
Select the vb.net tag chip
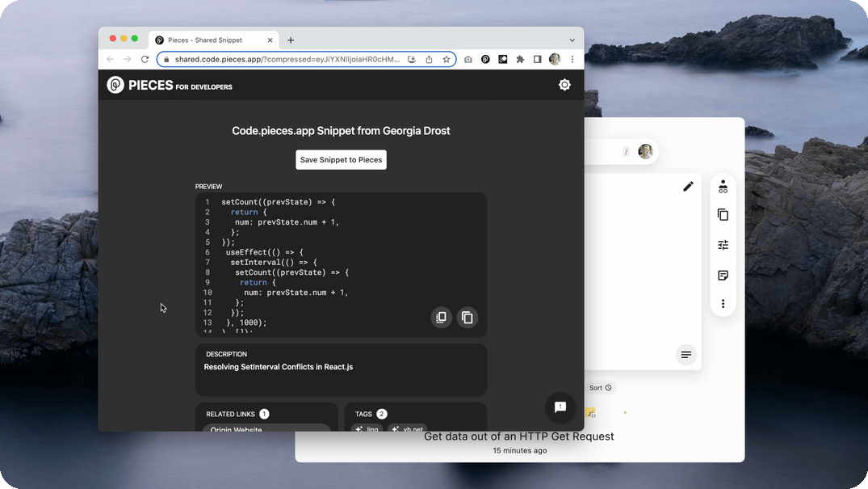coord(408,428)
